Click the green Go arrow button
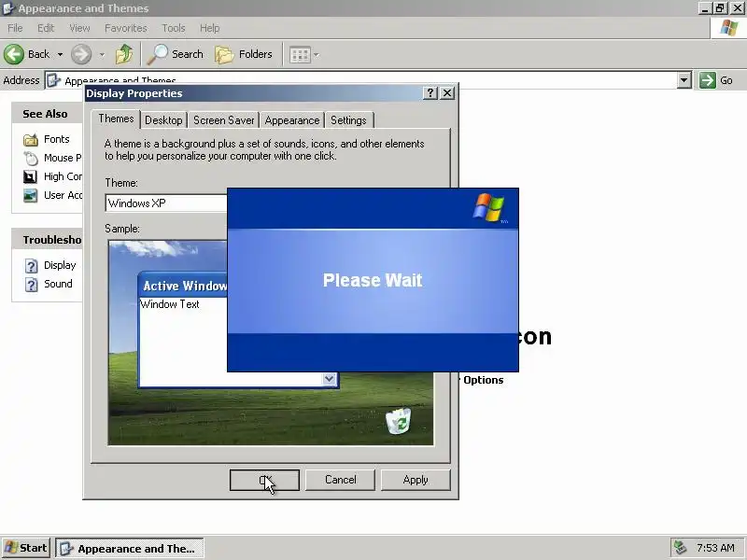 [708, 80]
